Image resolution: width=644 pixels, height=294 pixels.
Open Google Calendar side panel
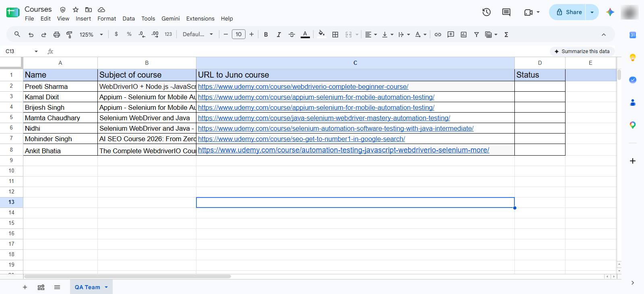(633, 35)
